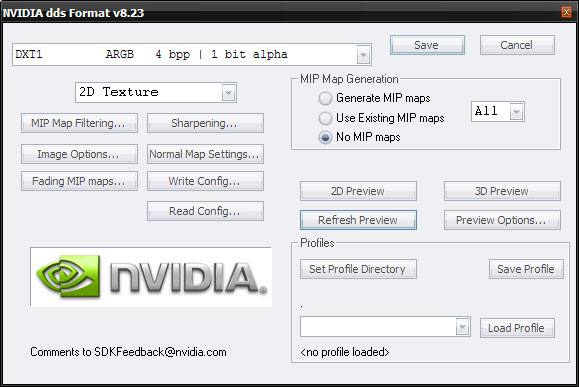Click the Save button
Screen dimensions: 579x387
click(x=427, y=45)
